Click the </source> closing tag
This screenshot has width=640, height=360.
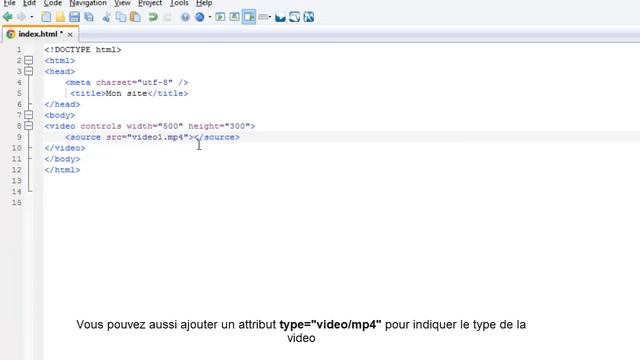pos(217,138)
